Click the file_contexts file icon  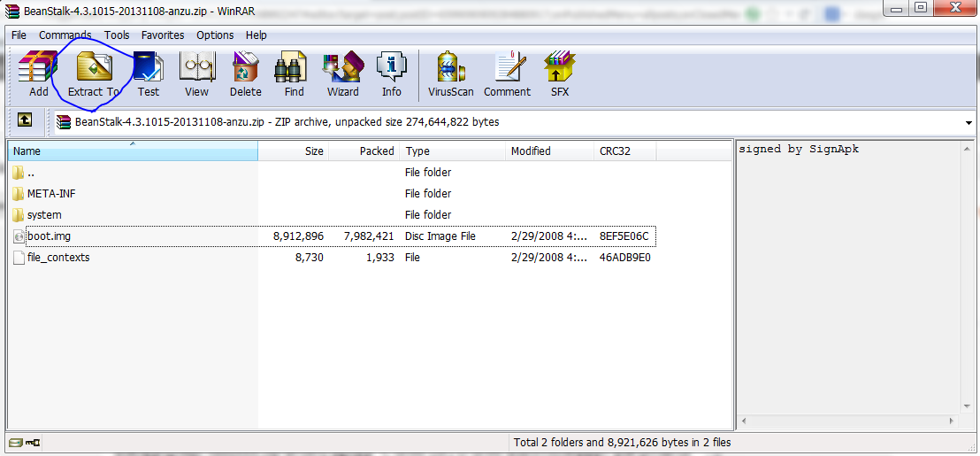(19, 257)
